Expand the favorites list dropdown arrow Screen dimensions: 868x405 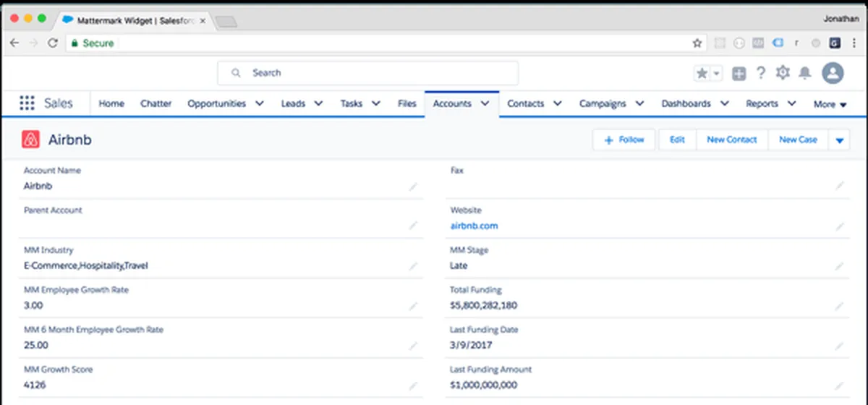click(717, 73)
